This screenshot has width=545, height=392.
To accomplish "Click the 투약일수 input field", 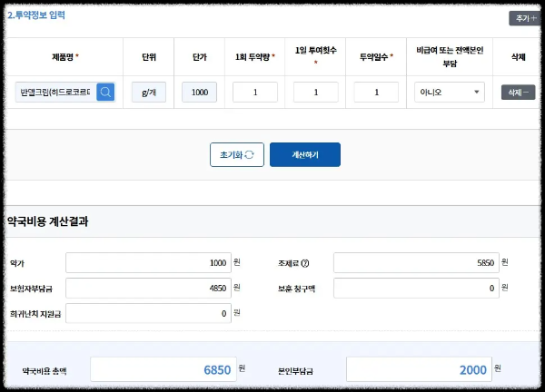I will click(376, 92).
